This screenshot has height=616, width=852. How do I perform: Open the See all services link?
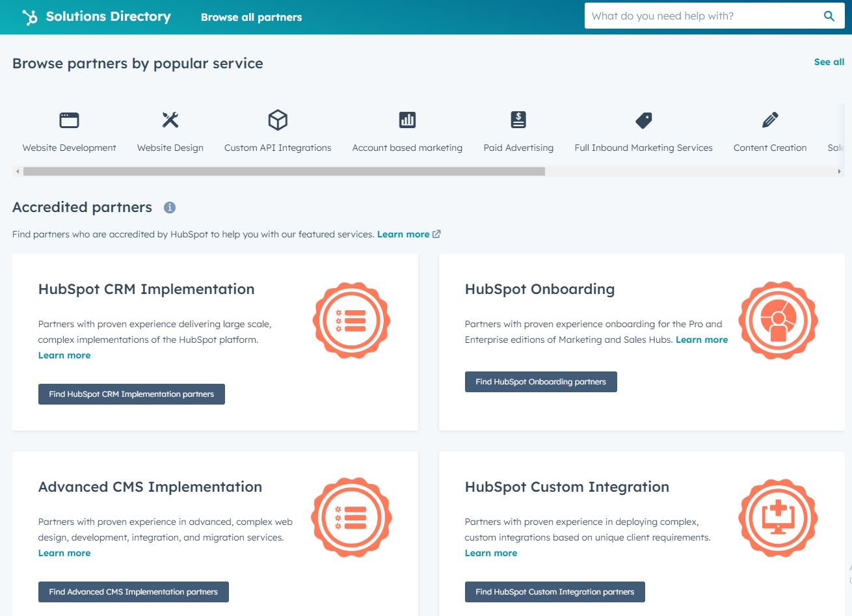[829, 62]
